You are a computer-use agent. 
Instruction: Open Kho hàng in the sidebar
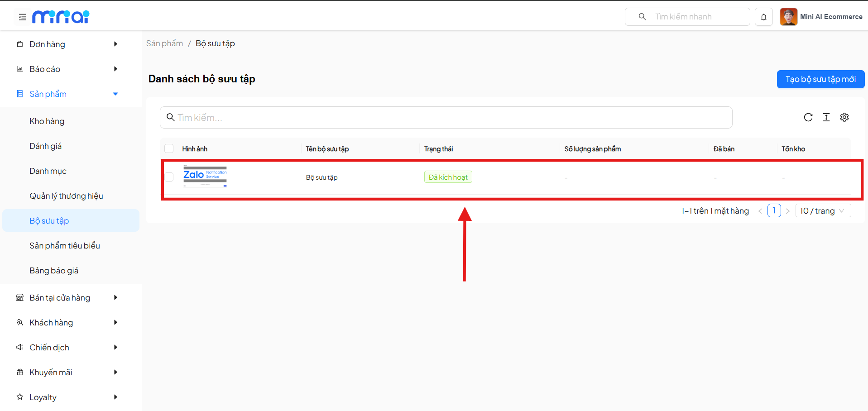click(x=47, y=121)
